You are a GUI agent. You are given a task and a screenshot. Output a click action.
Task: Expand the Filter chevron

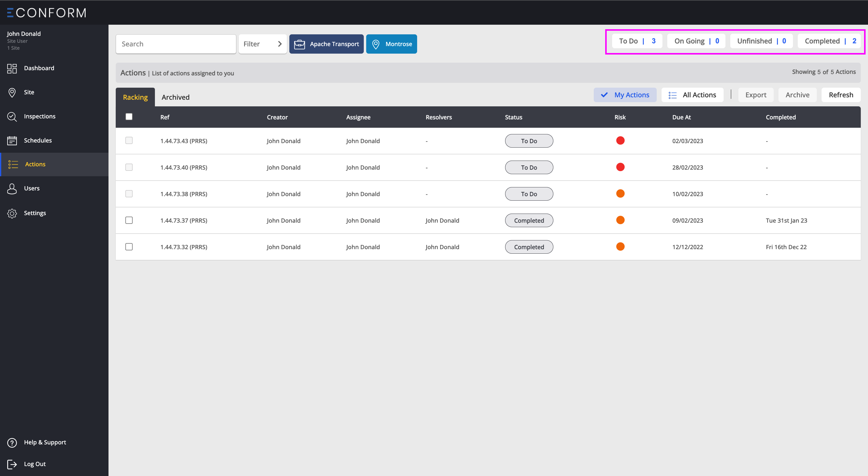point(279,44)
